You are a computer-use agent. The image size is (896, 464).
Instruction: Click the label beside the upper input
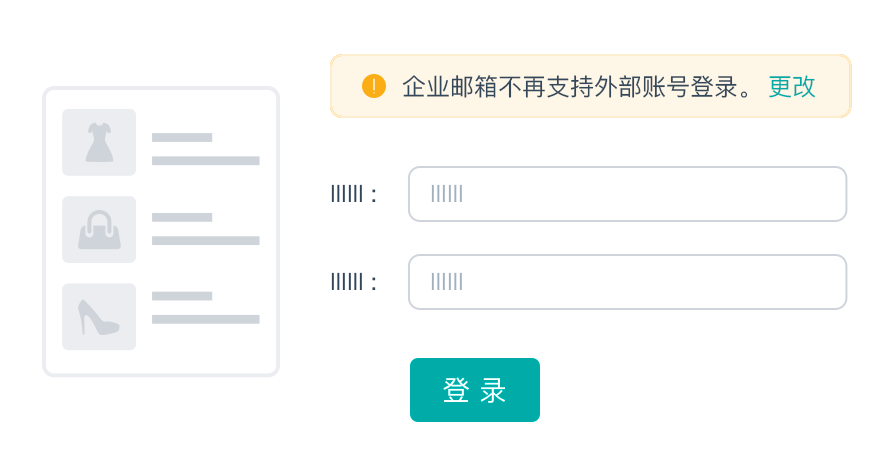[354, 194]
